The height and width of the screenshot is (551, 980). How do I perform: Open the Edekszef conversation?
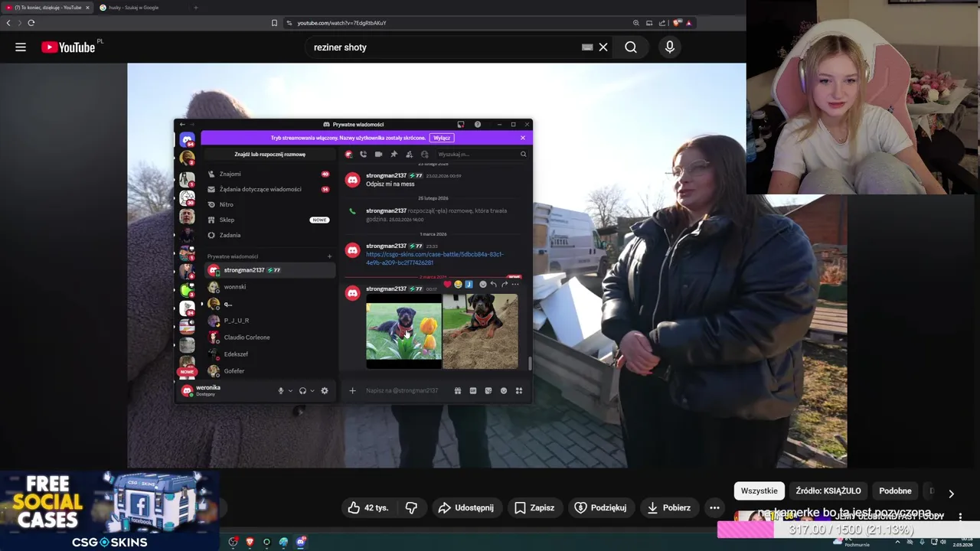[x=269, y=354]
